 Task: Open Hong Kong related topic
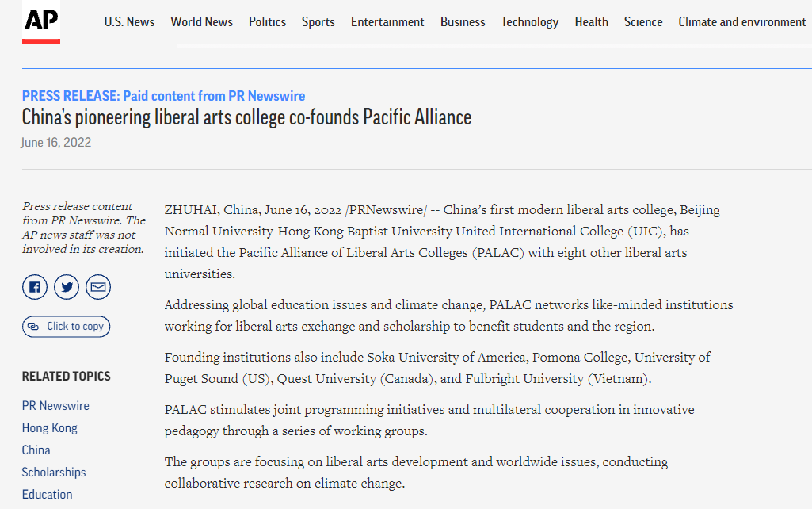coord(49,428)
